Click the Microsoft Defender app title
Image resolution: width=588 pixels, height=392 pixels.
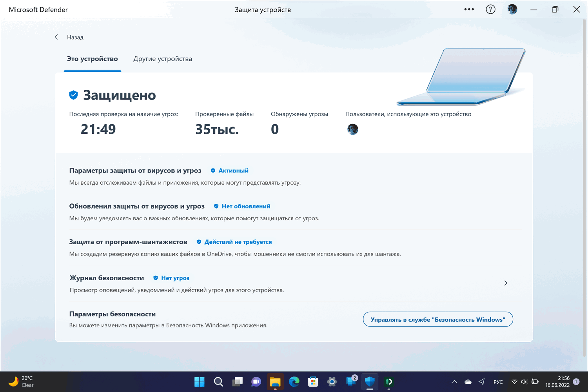[x=38, y=10]
